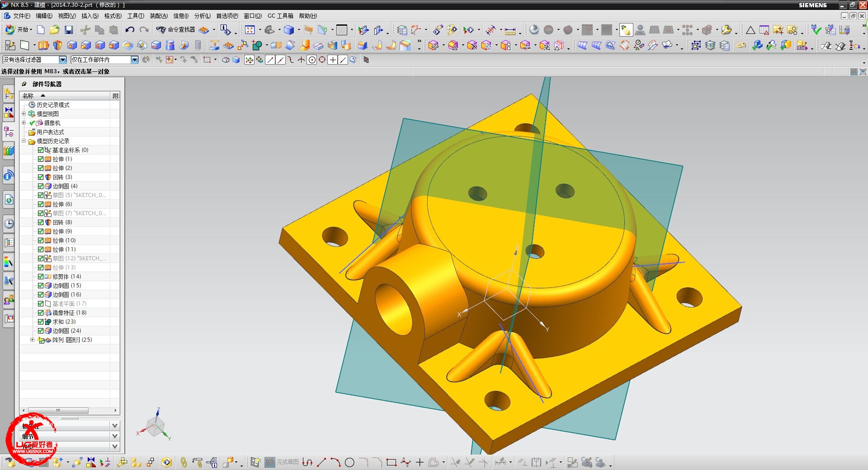Click the Undo arrow icon
This screenshot has width=868, height=470.
point(130,30)
